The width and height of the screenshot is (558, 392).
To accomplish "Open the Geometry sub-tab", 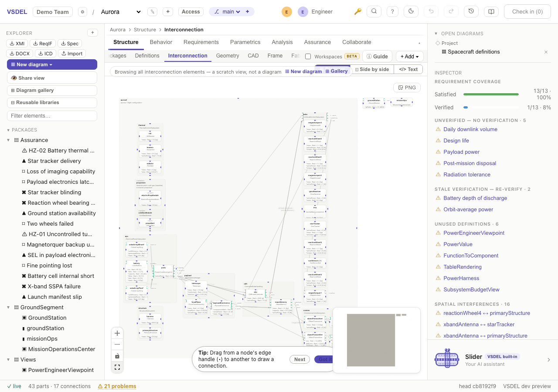I will point(228,56).
